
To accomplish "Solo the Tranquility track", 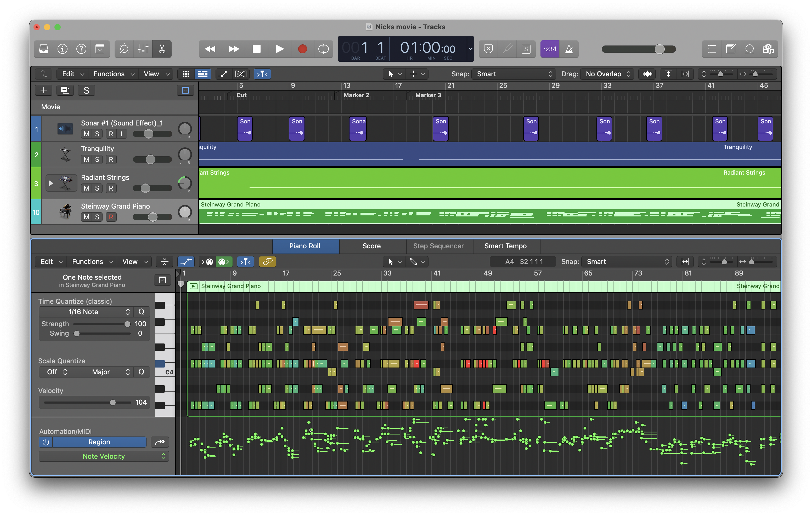I will pyautogui.click(x=97, y=160).
